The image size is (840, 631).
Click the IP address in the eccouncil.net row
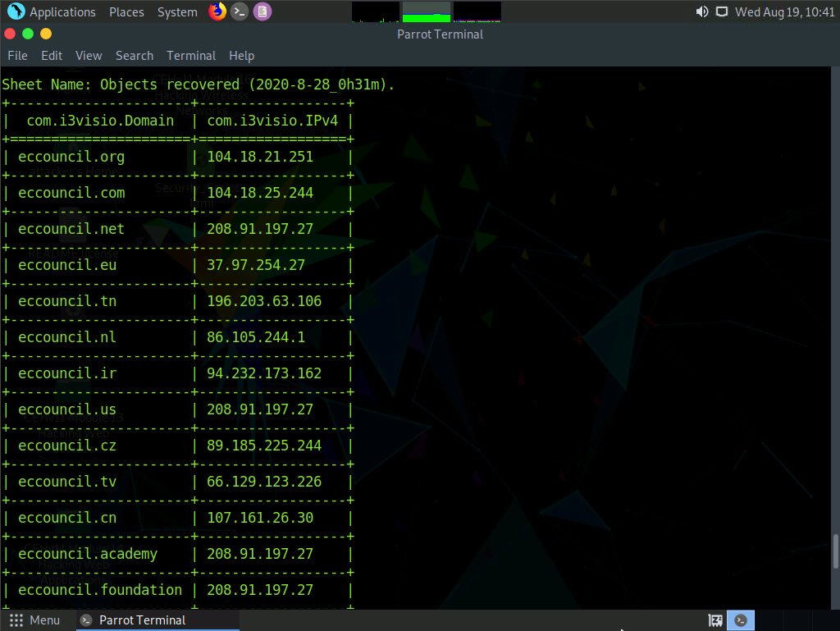(260, 229)
